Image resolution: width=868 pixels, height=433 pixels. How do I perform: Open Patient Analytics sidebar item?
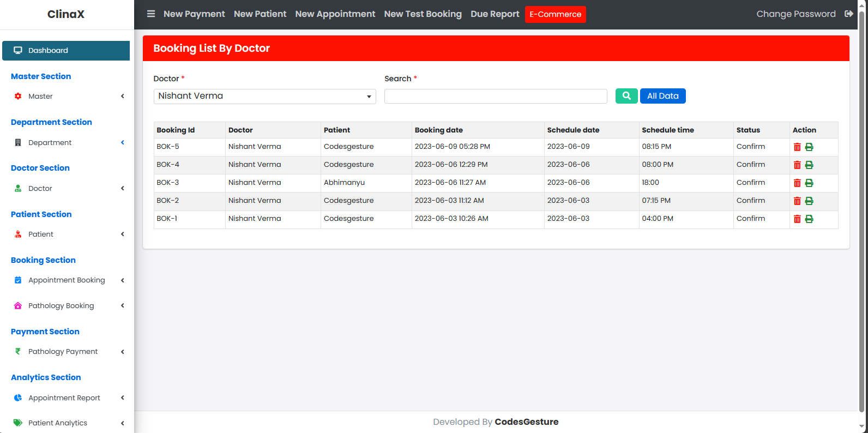tap(66, 423)
